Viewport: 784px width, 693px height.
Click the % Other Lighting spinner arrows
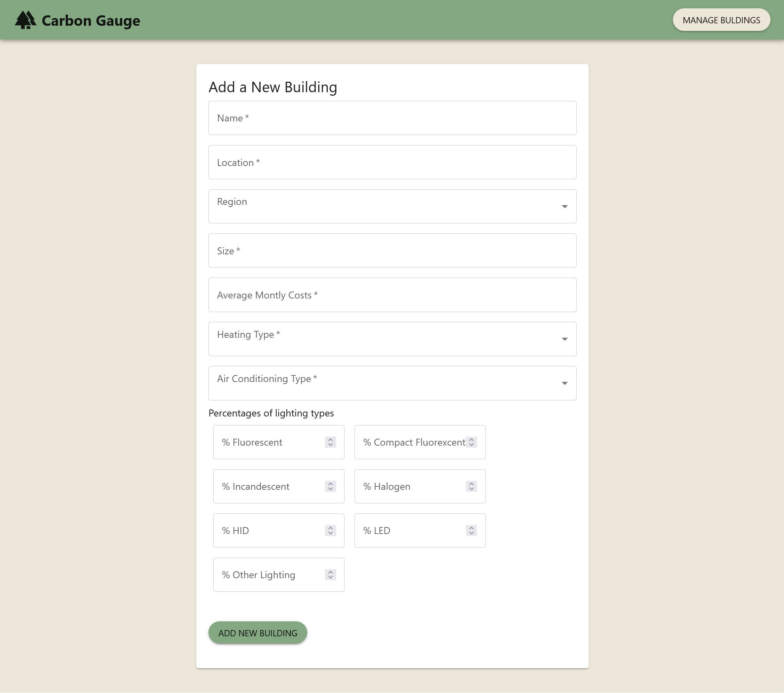(330, 574)
